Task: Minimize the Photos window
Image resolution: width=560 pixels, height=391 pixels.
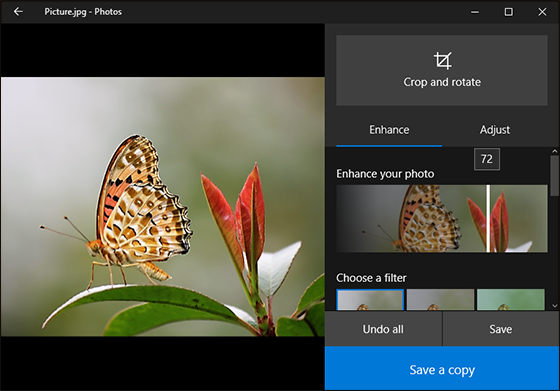Action: 475,12
